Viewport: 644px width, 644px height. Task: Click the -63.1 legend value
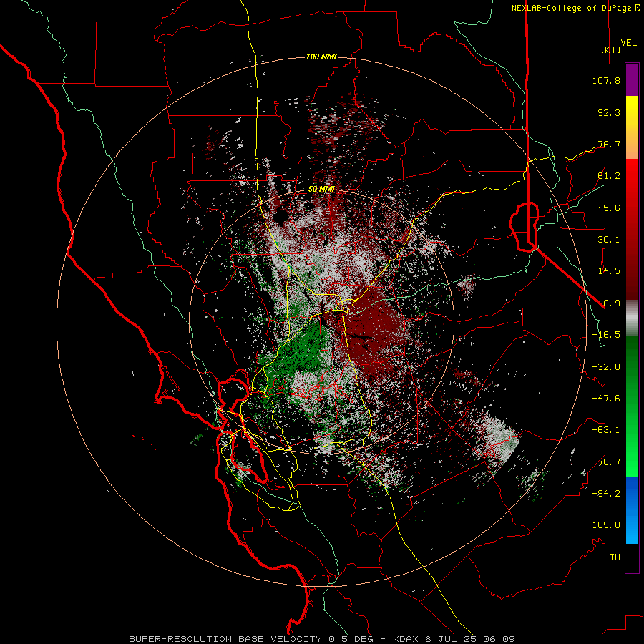pyautogui.click(x=606, y=430)
